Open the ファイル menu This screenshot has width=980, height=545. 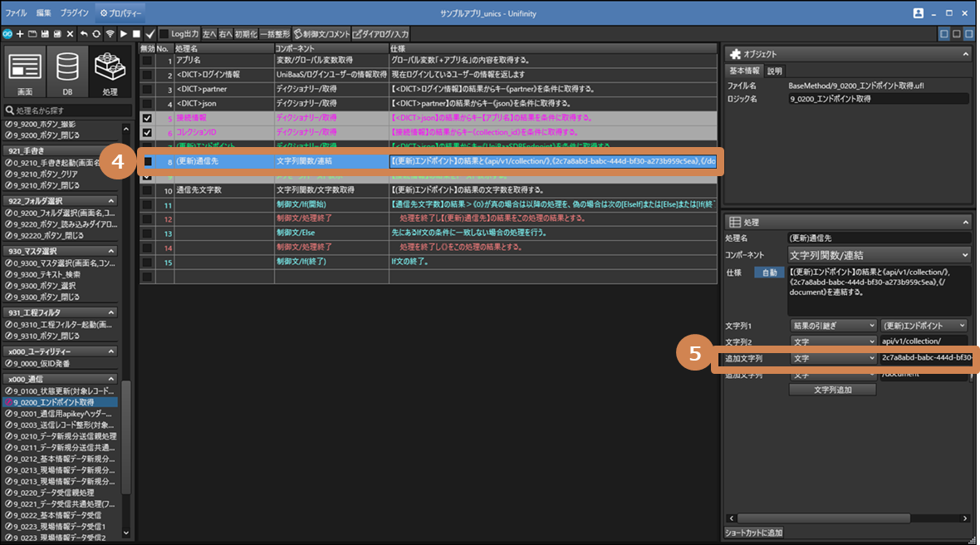tap(16, 13)
